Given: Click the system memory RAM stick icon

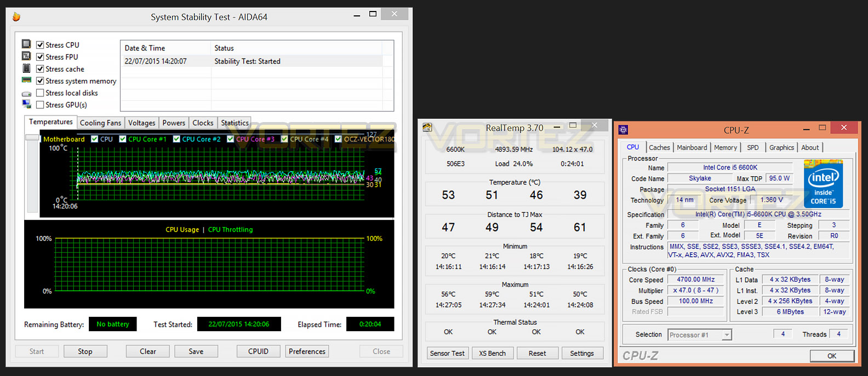Looking at the screenshot, I should [26, 80].
